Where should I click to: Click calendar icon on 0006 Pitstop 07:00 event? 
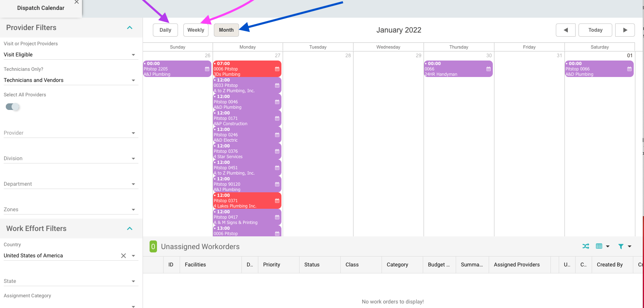(277, 69)
